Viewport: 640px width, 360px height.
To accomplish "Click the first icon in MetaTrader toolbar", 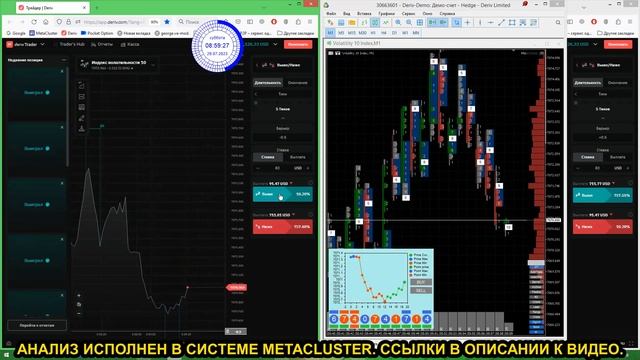I will coord(331,23).
